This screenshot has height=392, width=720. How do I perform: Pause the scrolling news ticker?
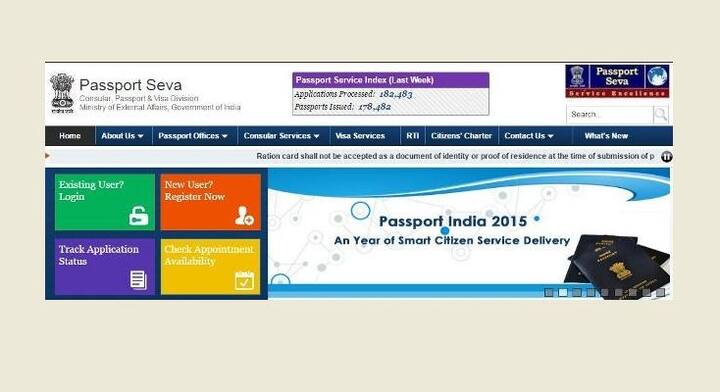(x=667, y=157)
